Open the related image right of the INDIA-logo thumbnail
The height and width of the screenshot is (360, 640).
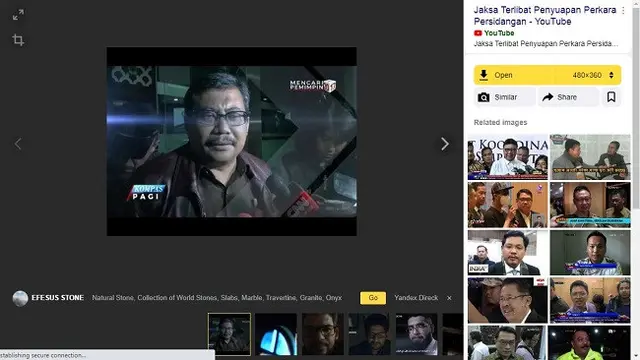[x=590, y=253]
